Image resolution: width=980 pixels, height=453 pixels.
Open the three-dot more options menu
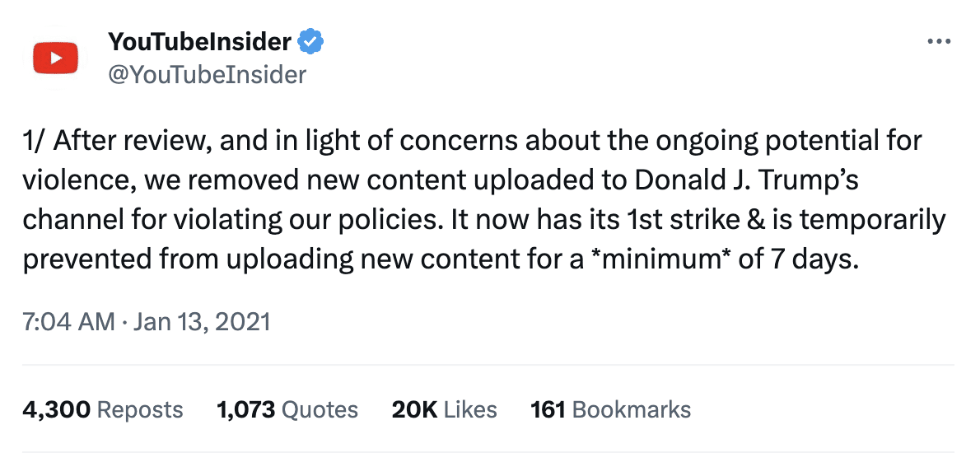pyautogui.click(x=939, y=41)
